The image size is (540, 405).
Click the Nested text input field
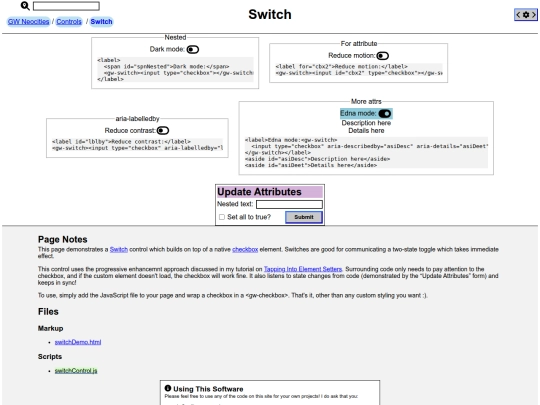tap(289, 205)
